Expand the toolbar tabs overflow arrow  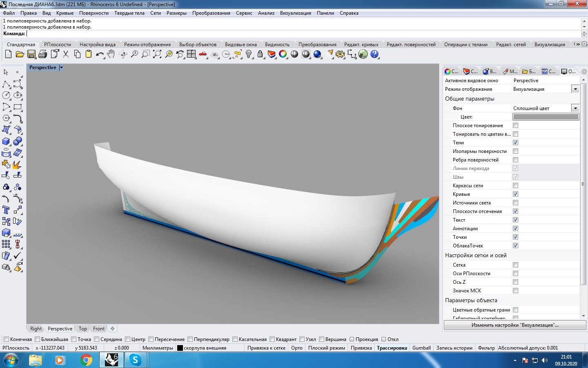pyautogui.click(x=577, y=44)
